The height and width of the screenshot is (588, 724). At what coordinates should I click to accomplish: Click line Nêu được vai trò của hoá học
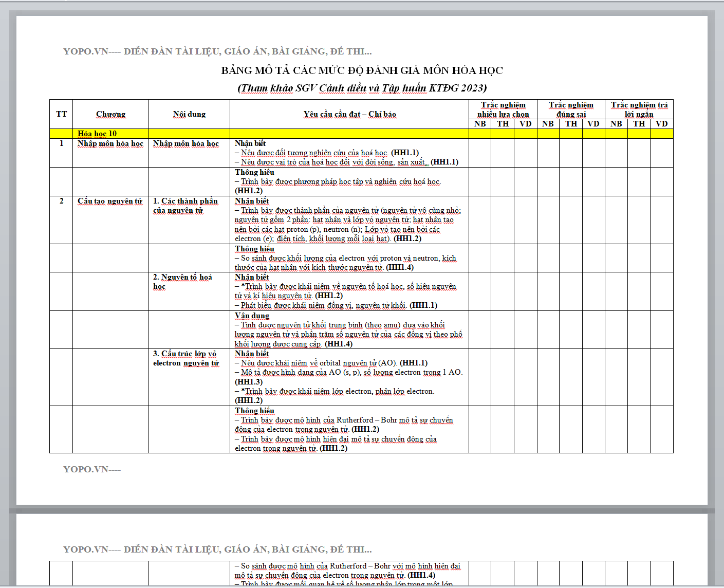347,162
